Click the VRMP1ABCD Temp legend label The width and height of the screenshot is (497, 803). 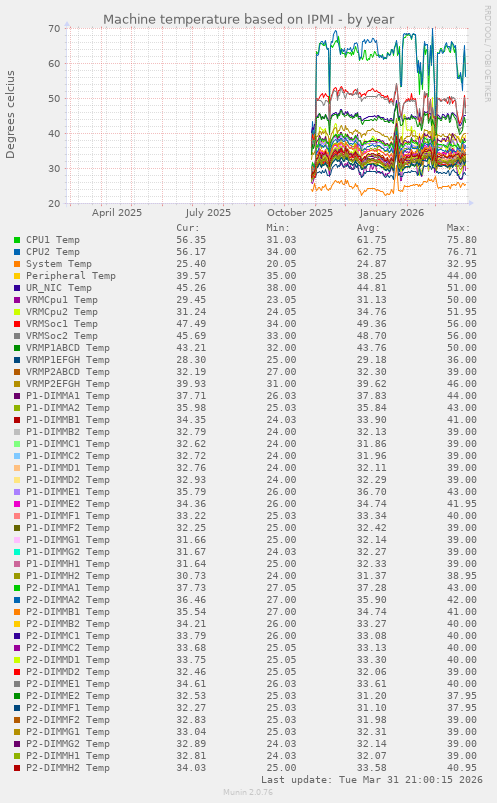point(68,348)
